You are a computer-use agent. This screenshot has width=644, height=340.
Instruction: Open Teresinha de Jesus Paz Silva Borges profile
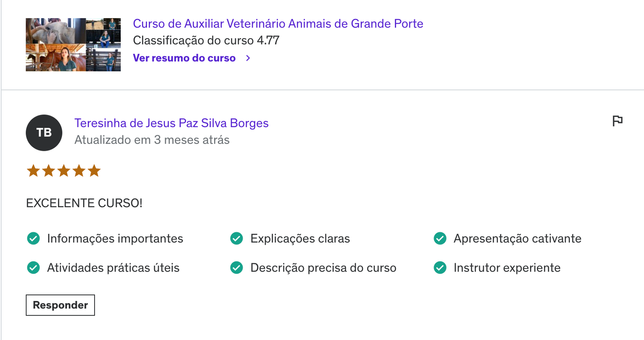(171, 123)
